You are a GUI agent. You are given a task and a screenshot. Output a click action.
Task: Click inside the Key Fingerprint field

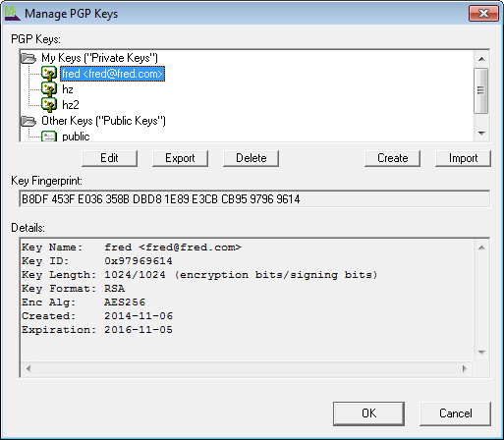coord(254,198)
